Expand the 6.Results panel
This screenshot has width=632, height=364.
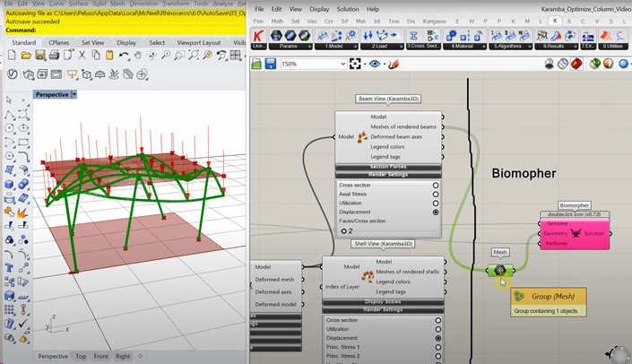tap(556, 47)
